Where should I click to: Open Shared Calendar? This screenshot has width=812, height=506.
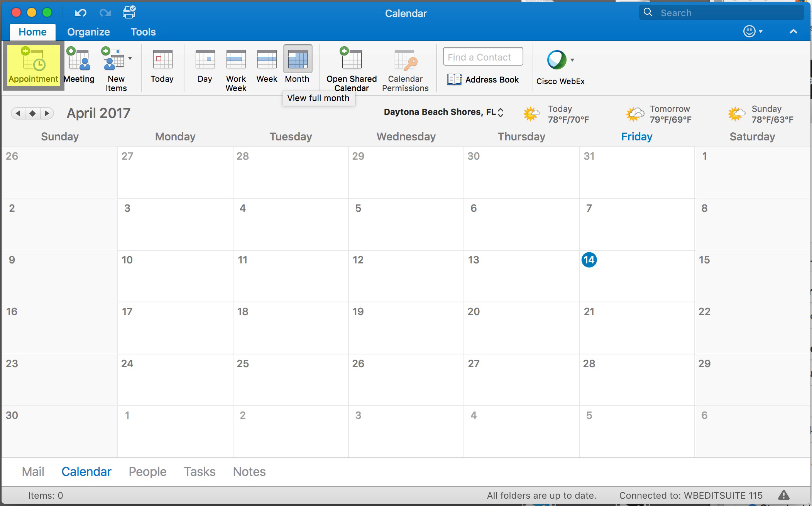pos(351,69)
